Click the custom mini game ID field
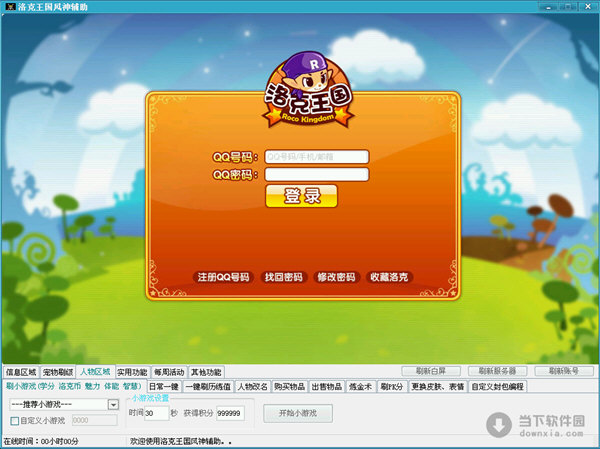The height and width of the screenshot is (449, 600). 94,420
